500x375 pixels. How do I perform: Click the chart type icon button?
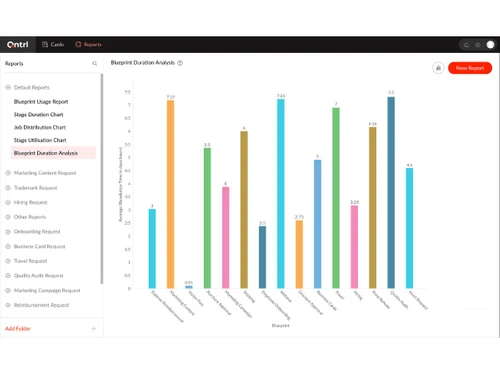438,68
